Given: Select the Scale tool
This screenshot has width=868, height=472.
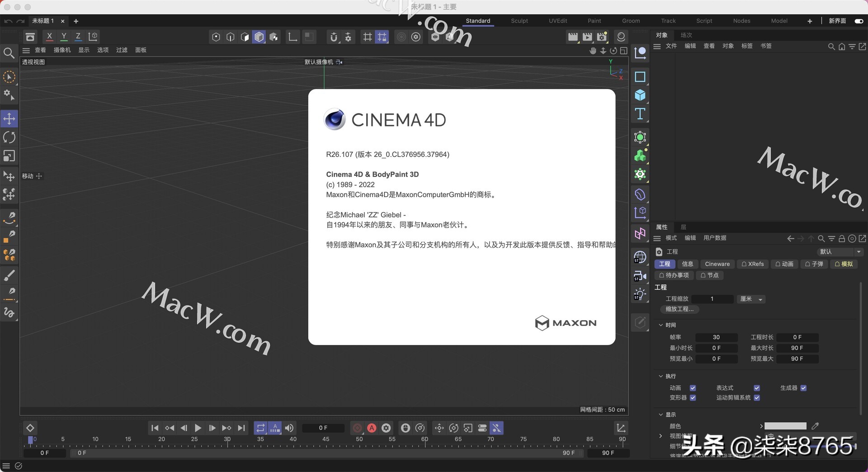Looking at the screenshot, I should click(9, 156).
